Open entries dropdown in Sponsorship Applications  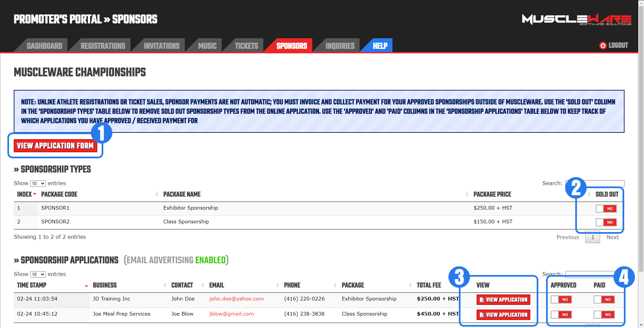[38, 274]
